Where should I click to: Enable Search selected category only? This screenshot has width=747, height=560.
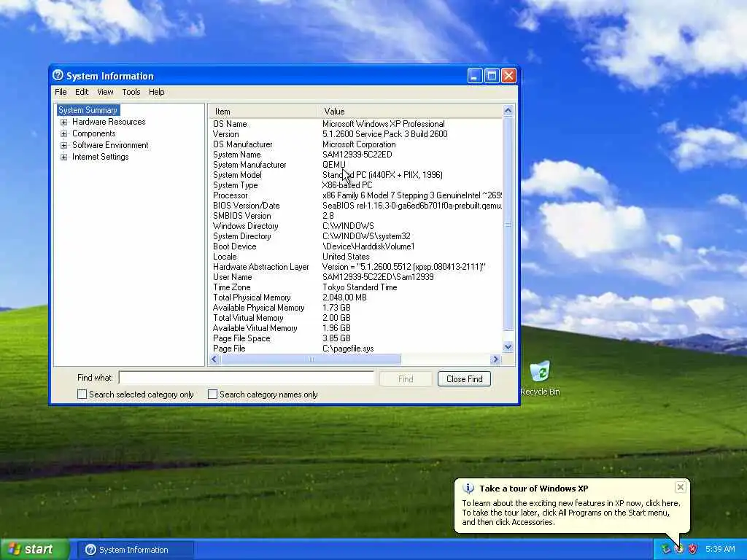(82, 394)
